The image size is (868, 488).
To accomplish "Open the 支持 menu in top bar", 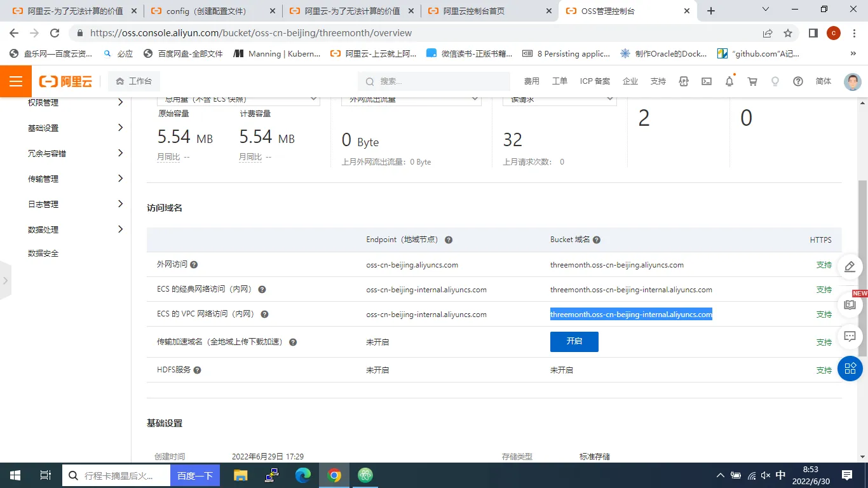I will click(x=658, y=81).
